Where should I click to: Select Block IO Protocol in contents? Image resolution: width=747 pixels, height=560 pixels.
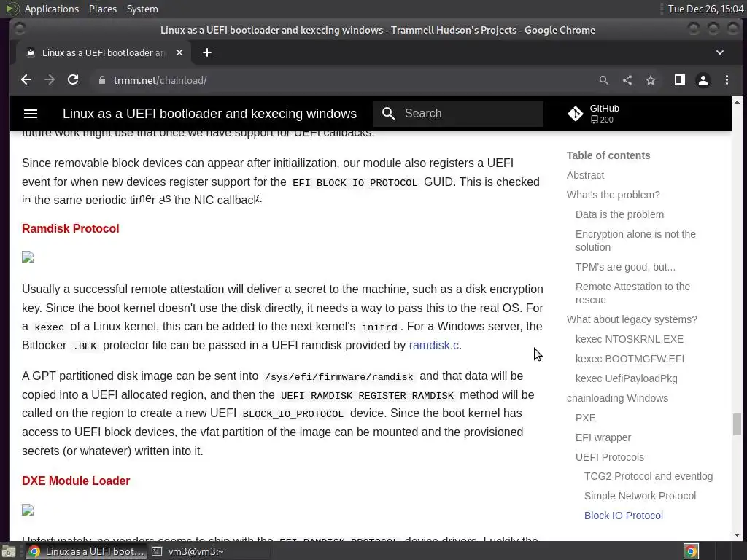tap(624, 516)
